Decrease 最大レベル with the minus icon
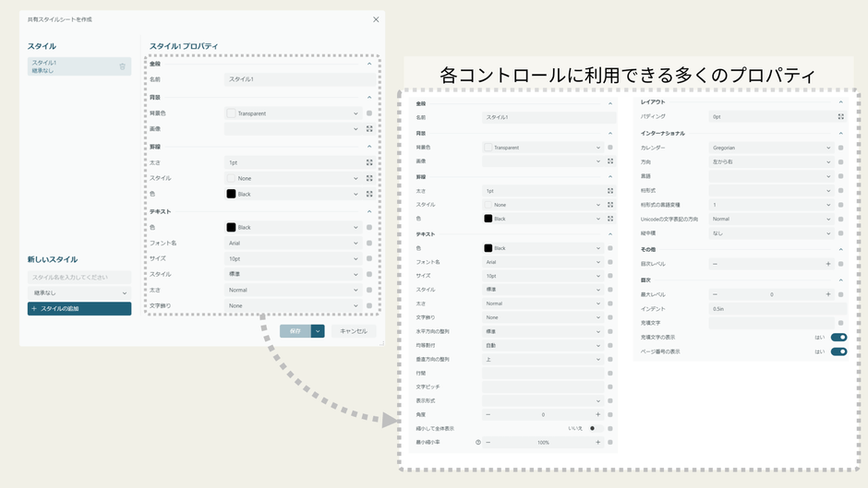 [x=715, y=294]
